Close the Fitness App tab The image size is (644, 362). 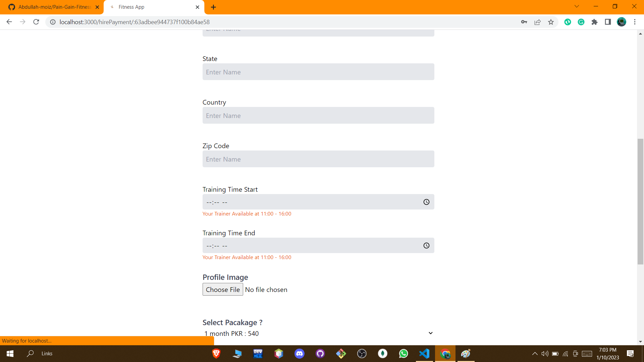[197, 7]
